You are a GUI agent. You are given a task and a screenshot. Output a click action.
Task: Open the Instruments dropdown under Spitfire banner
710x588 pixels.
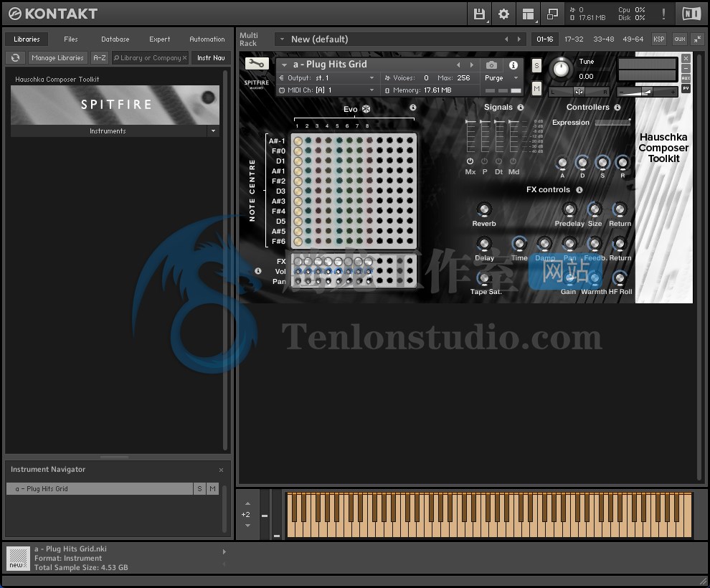point(213,131)
